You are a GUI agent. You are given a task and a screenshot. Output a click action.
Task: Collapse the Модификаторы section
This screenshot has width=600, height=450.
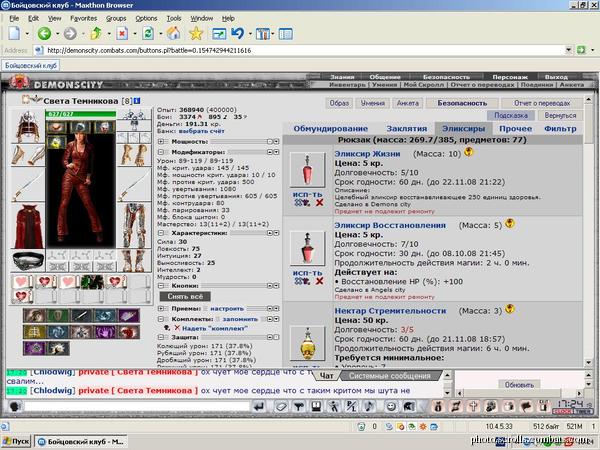pos(161,152)
